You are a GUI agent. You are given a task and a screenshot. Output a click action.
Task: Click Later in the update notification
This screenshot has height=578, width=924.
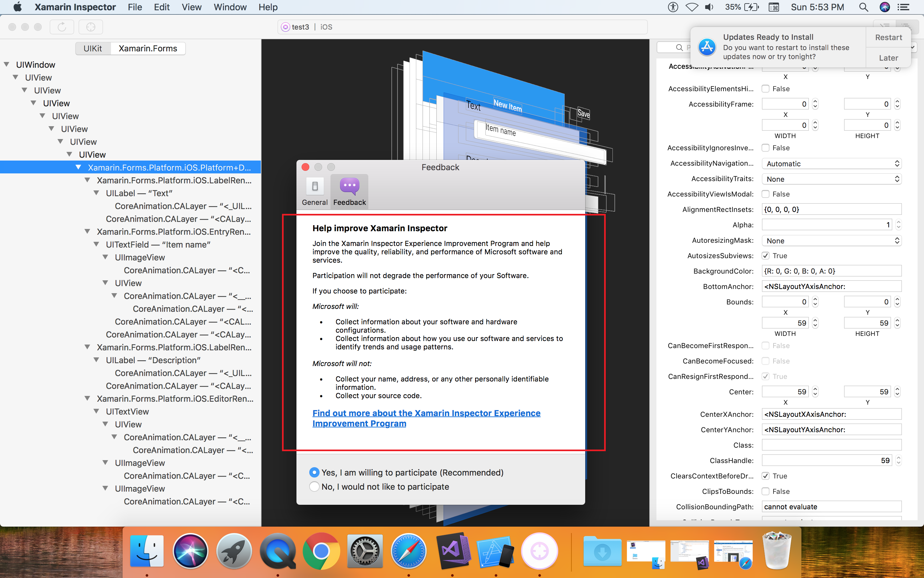(888, 58)
